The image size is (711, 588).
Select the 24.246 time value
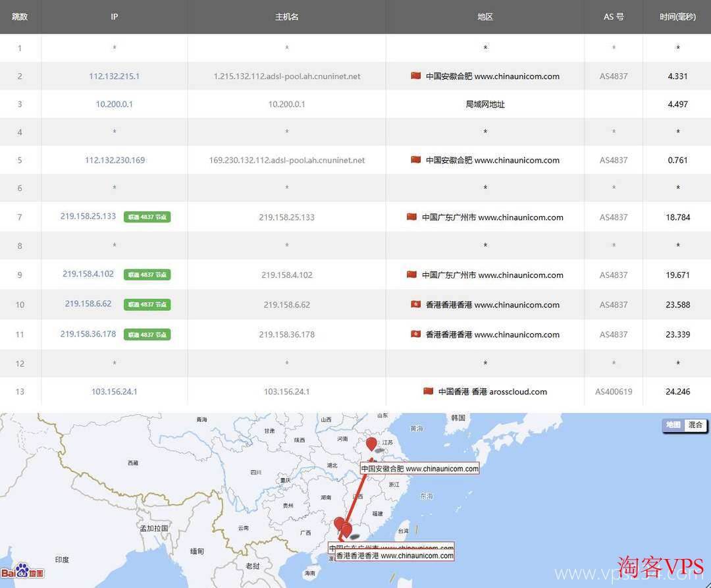click(677, 392)
